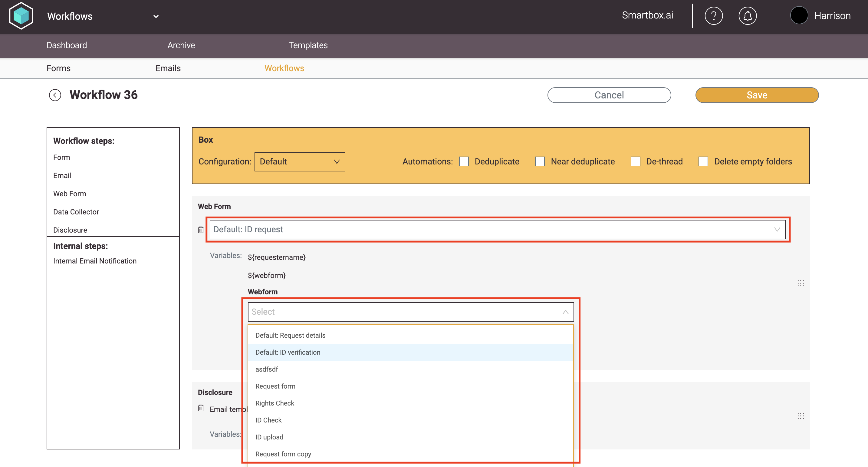Screen dimensions: 868x467
Task: Open the notifications bell icon
Action: coord(747,16)
